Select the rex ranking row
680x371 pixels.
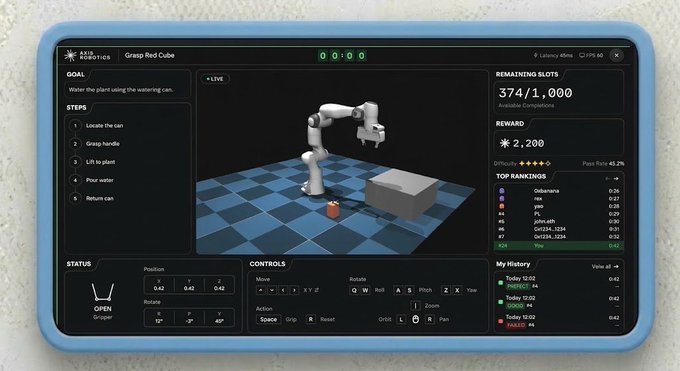[x=559, y=199]
